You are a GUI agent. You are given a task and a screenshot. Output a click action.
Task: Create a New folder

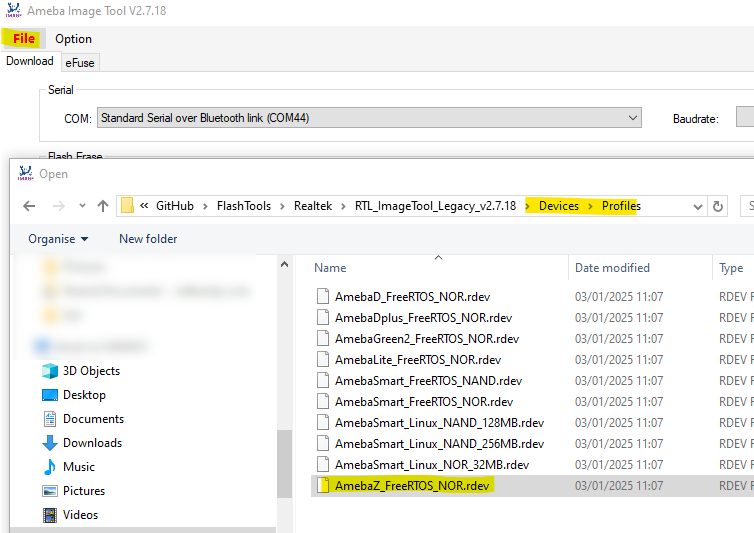coord(148,239)
